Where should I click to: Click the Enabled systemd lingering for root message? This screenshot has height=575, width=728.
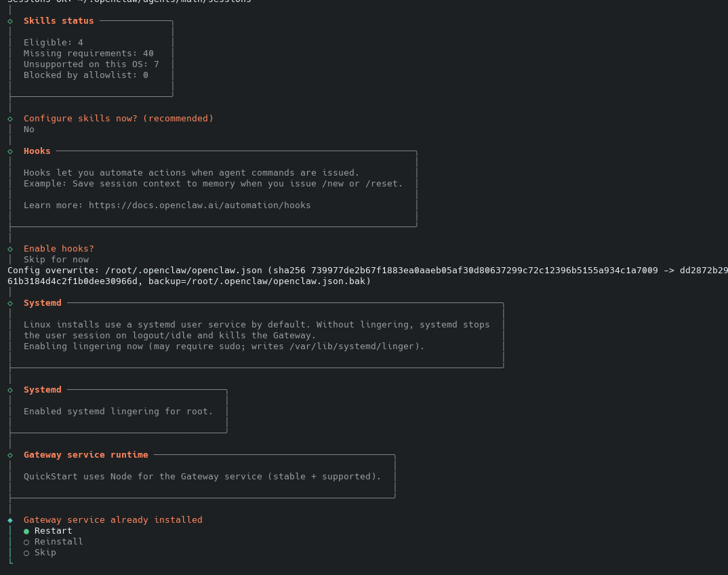coord(118,412)
